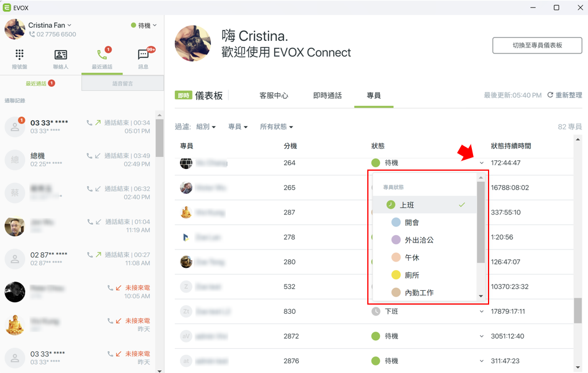
Task: Expand the 組別 filter dropdown
Action: click(x=206, y=126)
